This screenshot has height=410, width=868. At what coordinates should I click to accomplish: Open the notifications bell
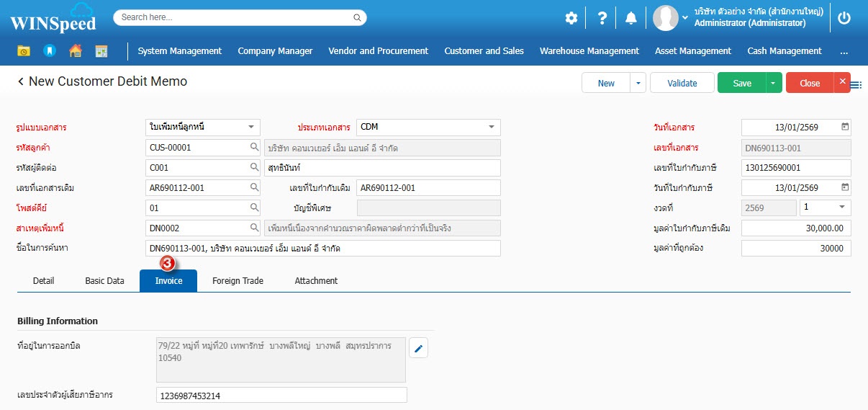pyautogui.click(x=631, y=18)
